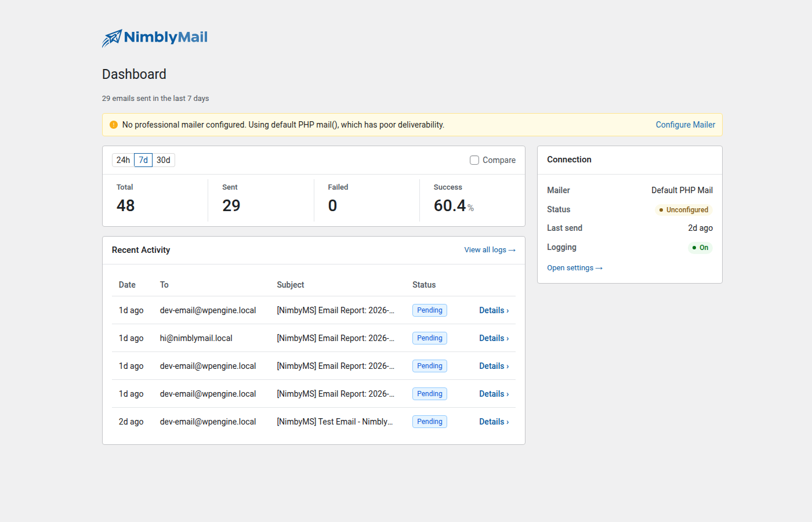812x522 pixels.
Task: Click the Total value 48
Action: click(126, 205)
